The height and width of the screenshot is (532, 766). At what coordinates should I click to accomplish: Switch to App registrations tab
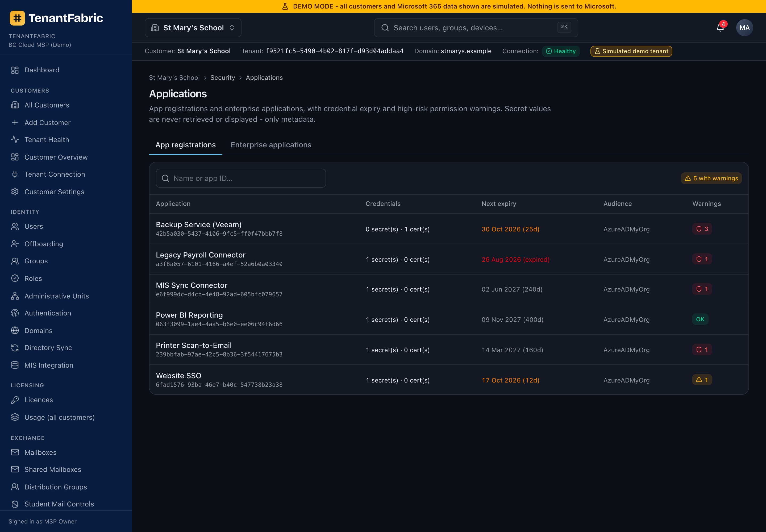click(x=185, y=145)
